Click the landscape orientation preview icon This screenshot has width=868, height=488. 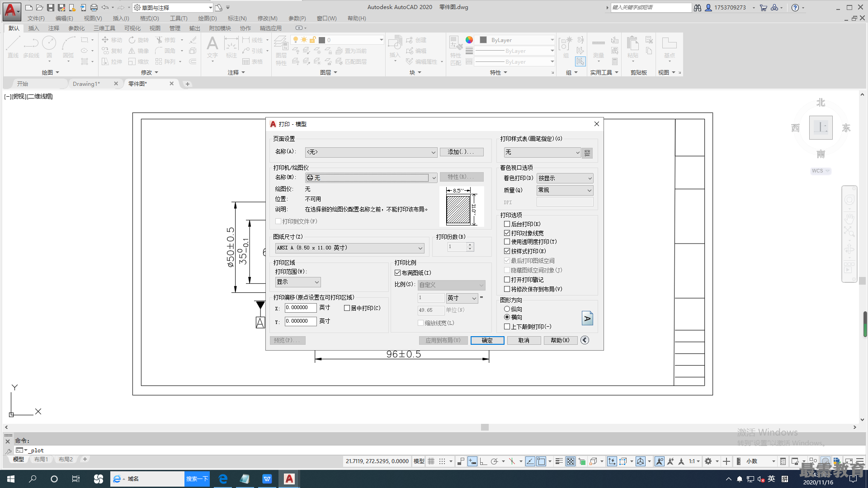[587, 318]
